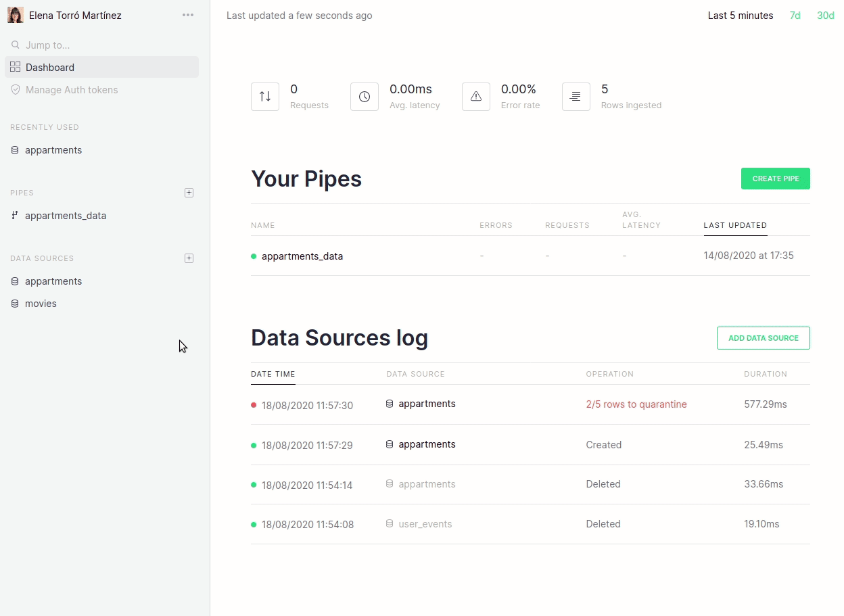Switch time range to 7d
Screen dimensions: 844x616
(795, 16)
